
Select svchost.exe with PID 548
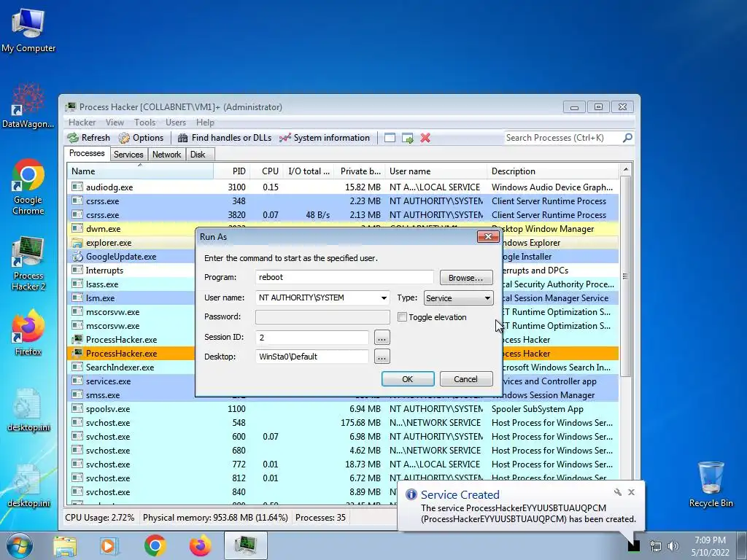[x=343, y=423]
